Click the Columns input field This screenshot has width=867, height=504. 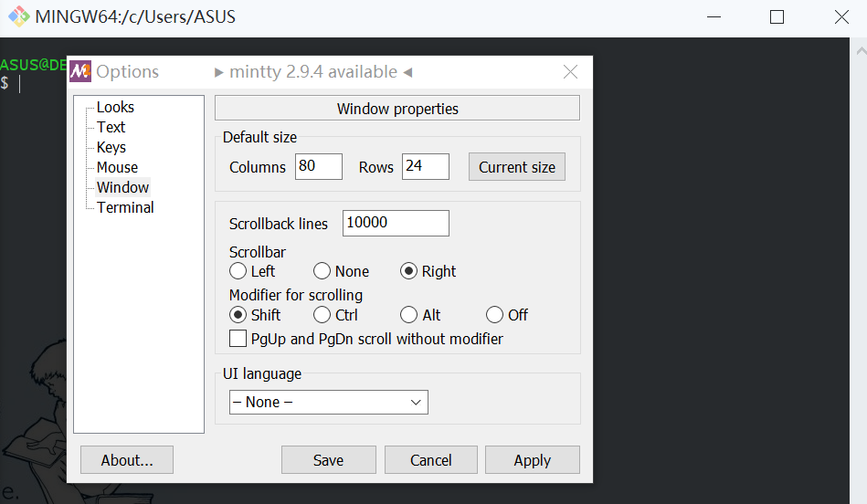pyautogui.click(x=319, y=166)
